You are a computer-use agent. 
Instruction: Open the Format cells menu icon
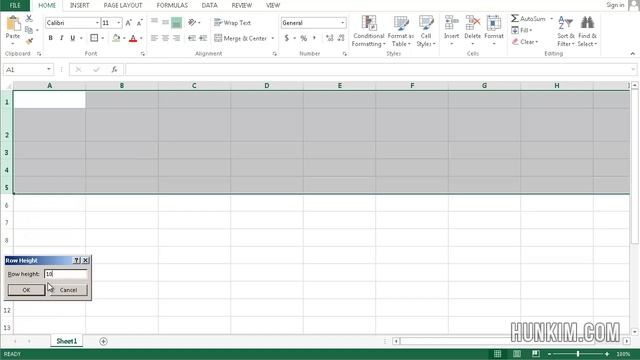pyautogui.click(x=494, y=23)
